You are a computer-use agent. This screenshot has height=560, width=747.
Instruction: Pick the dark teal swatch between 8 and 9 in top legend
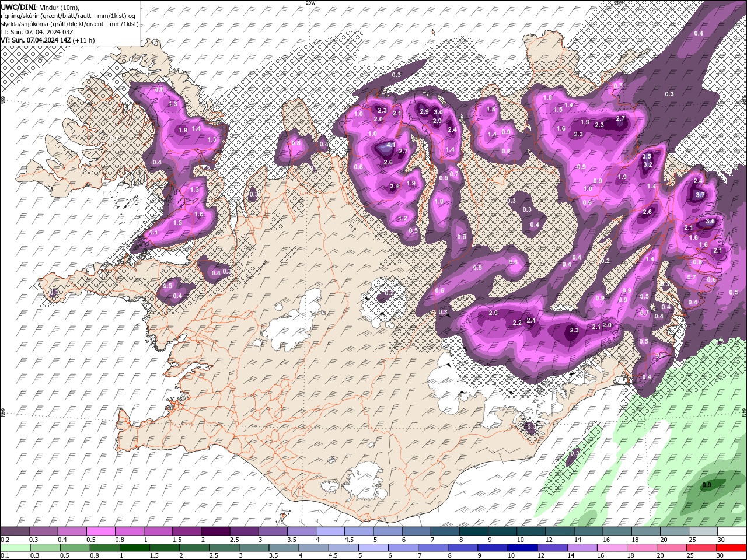473,531
